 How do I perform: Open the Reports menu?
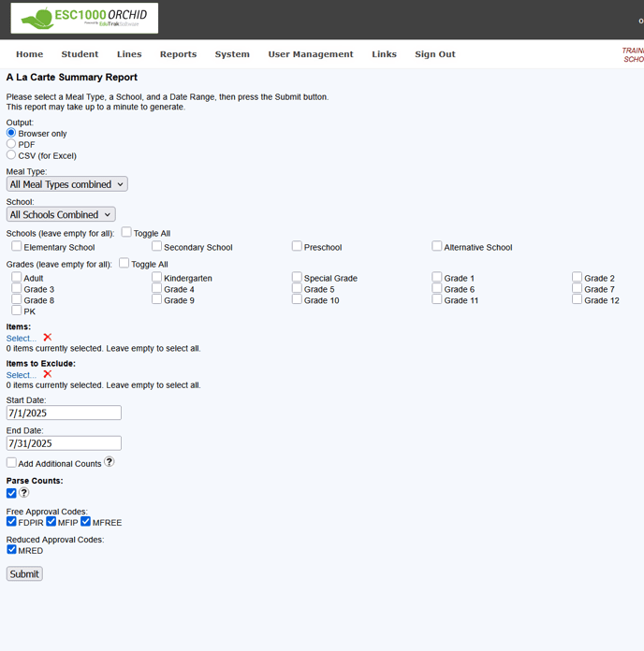pyautogui.click(x=178, y=54)
